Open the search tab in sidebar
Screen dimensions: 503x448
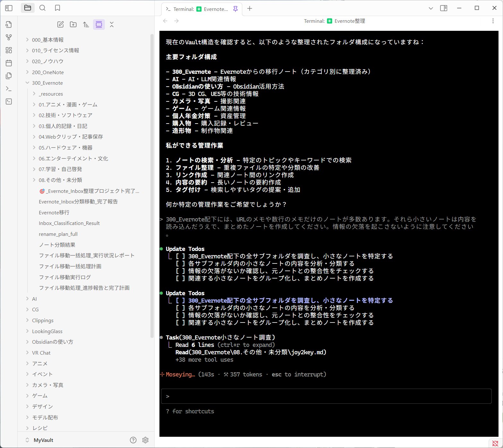42,8
